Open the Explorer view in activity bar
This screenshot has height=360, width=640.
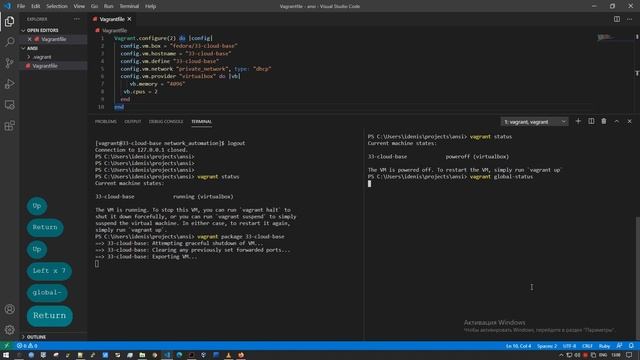[9, 21]
